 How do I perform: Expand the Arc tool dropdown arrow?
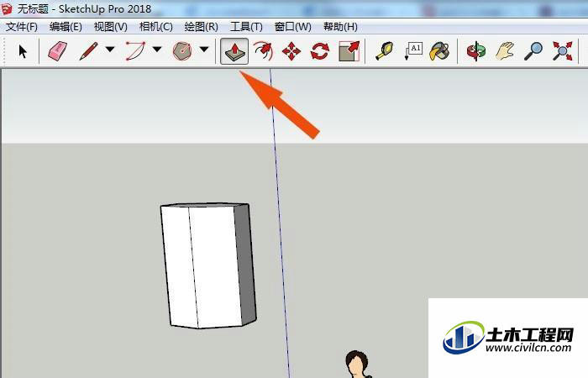point(157,49)
